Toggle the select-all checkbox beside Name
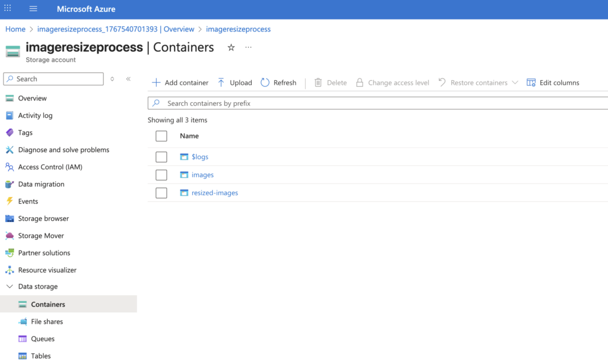The image size is (608, 364). point(161,136)
